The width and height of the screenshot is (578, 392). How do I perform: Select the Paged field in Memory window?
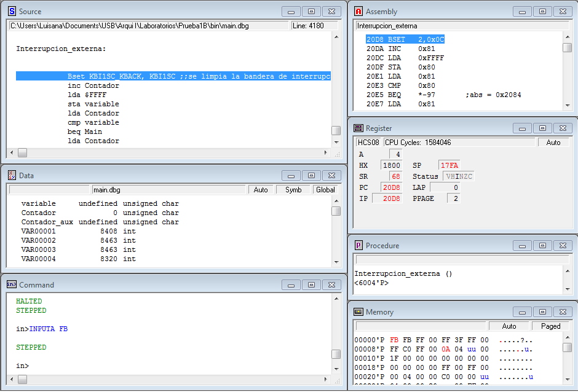pyautogui.click(x=550, y=326)
